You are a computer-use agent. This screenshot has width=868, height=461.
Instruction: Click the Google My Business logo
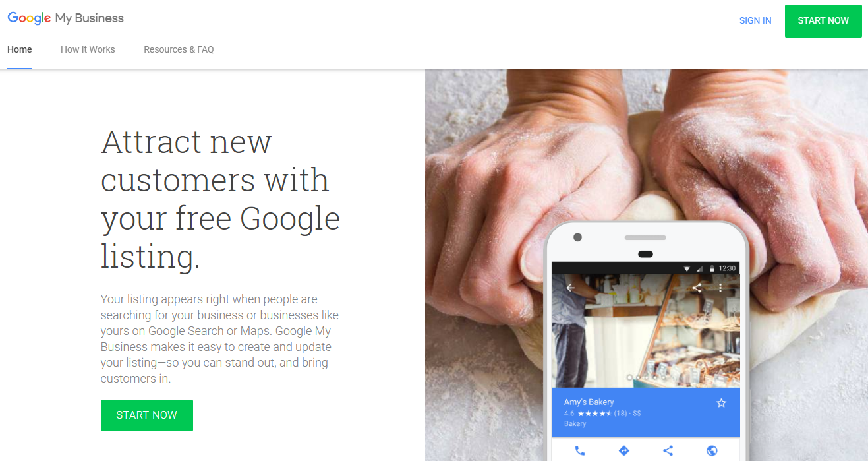(x=65, y=18)
